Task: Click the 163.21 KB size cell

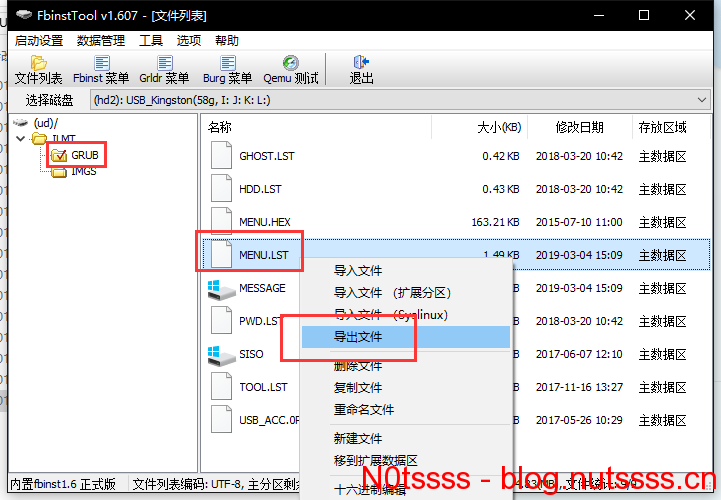Action: pyautogui.click(x=495, y=222)
